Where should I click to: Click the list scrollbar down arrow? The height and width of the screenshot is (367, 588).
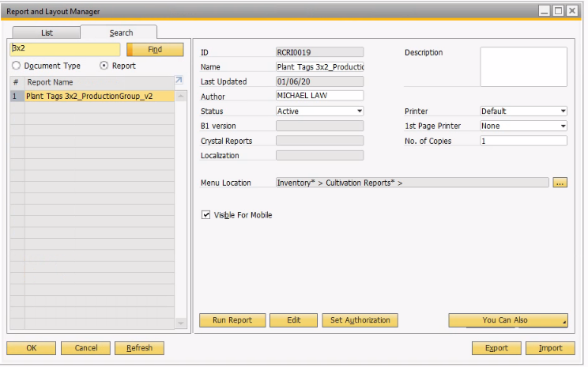pyautogui.click(x=181, y=323)
